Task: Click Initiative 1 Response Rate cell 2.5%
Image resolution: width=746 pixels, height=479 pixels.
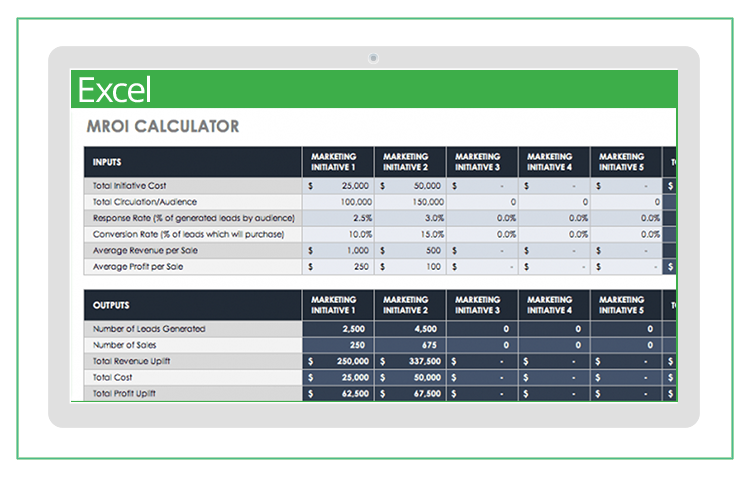Action: click(x=338, y=218)
